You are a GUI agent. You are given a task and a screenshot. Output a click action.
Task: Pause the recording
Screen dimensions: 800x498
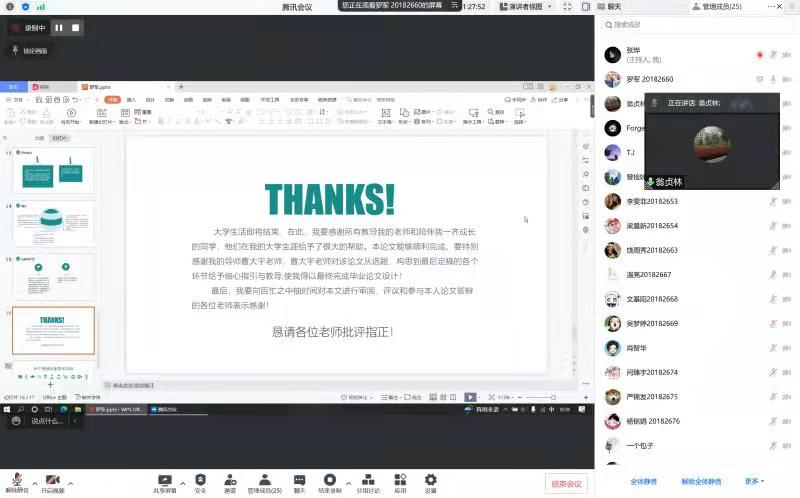pyautogui.click(x=59, y=28)
